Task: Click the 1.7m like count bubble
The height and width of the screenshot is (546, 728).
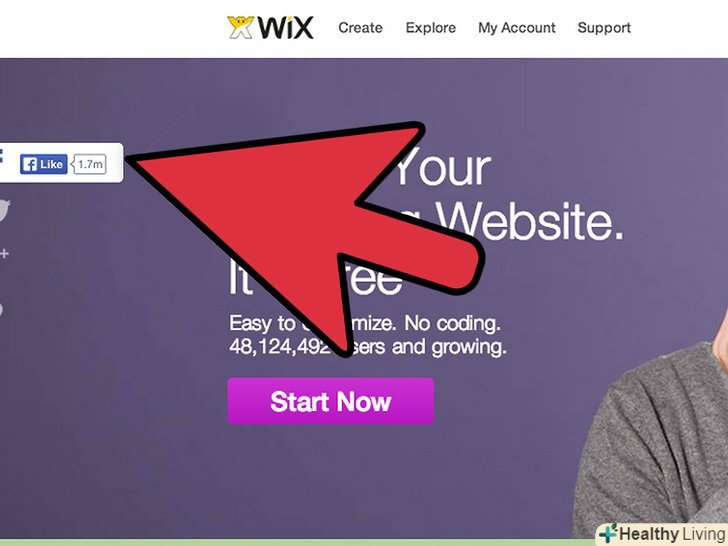Action: (89, 164)
